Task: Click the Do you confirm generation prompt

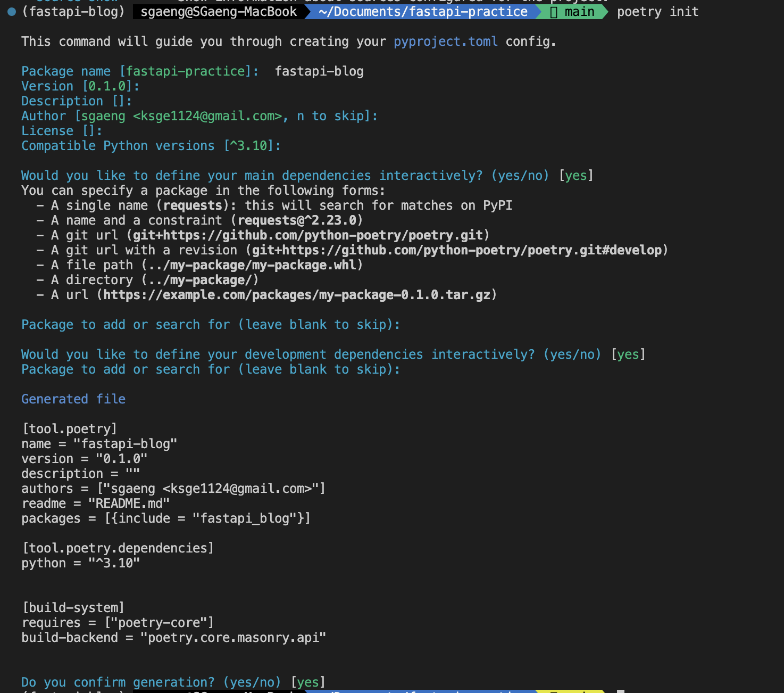Action: pyautogui.click(x=173, y=682)
